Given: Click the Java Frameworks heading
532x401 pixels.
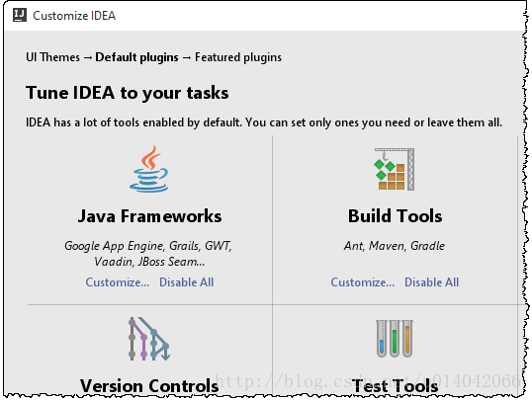Looking at the screenshot, I should pyautogui.click(x=149, y=216).
